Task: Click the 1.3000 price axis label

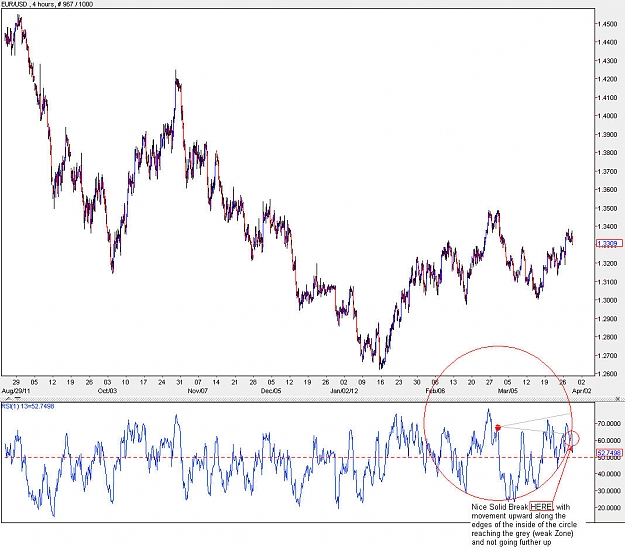Action: coord(608,301)
